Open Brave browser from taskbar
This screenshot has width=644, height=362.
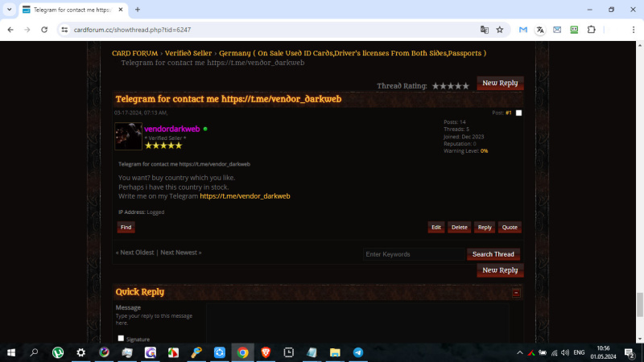tap(266, 352)
